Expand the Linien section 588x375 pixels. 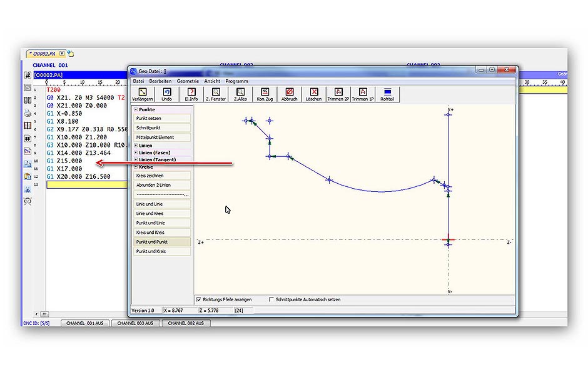[136, 146]
